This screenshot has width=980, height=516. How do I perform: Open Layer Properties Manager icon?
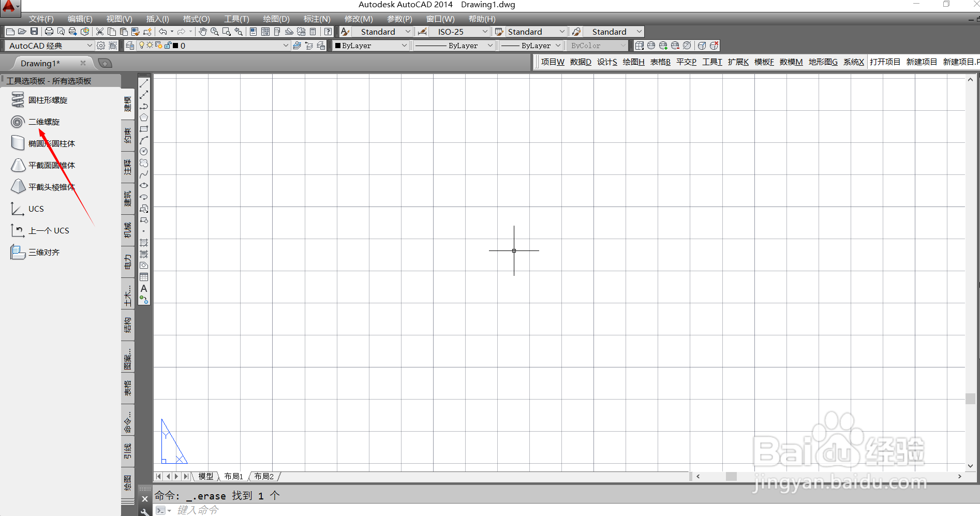click(130, 46)
